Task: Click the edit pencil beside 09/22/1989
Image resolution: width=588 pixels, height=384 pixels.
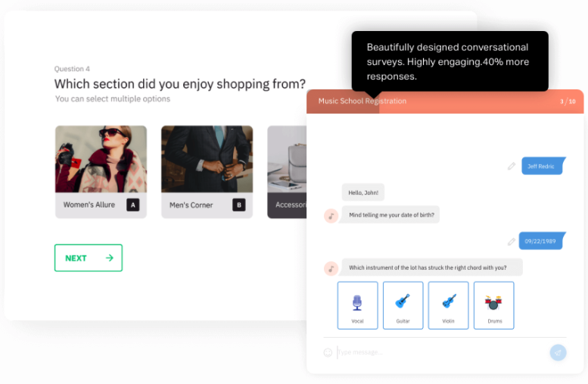Action: coord(512,242)
